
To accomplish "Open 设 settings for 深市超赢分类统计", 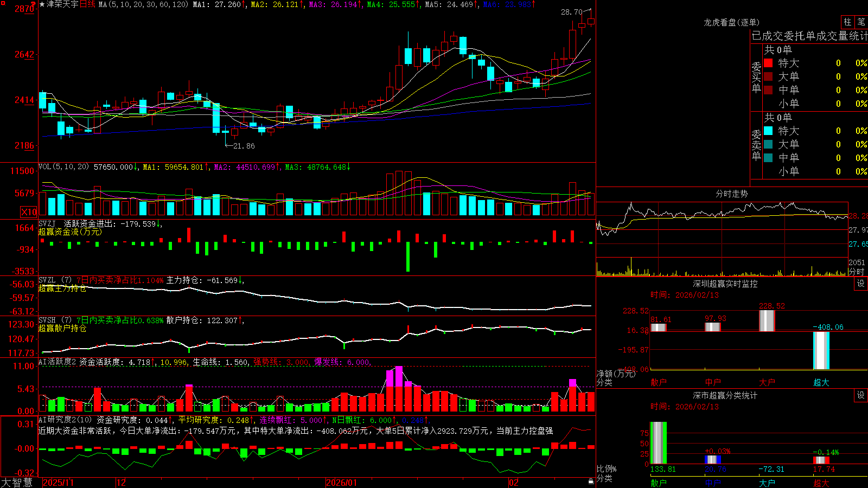I will pyautogui.click(x=861, y=395).
